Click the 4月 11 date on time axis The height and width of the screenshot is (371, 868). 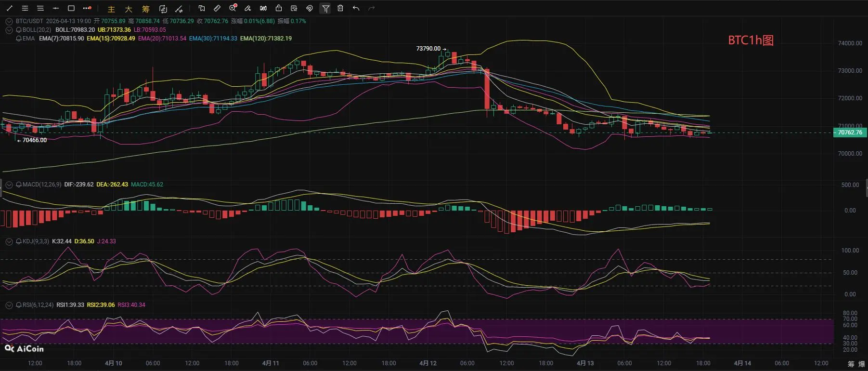coord(271,363)
